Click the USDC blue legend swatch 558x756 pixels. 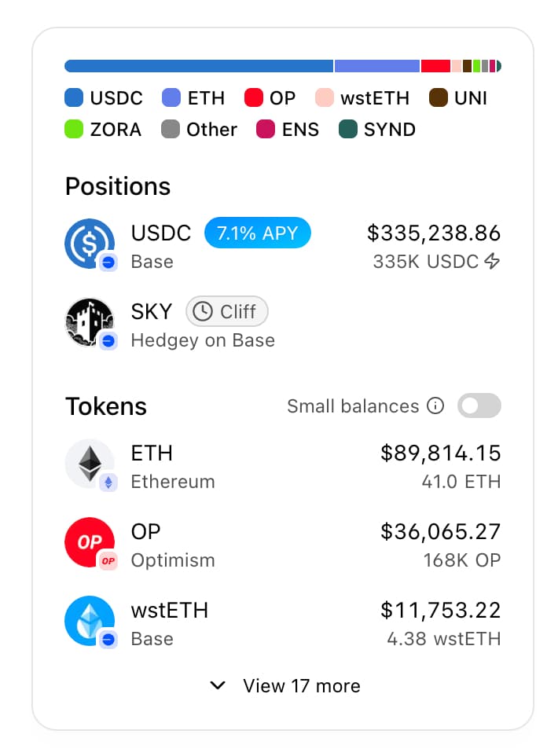[x=74, y=98]
